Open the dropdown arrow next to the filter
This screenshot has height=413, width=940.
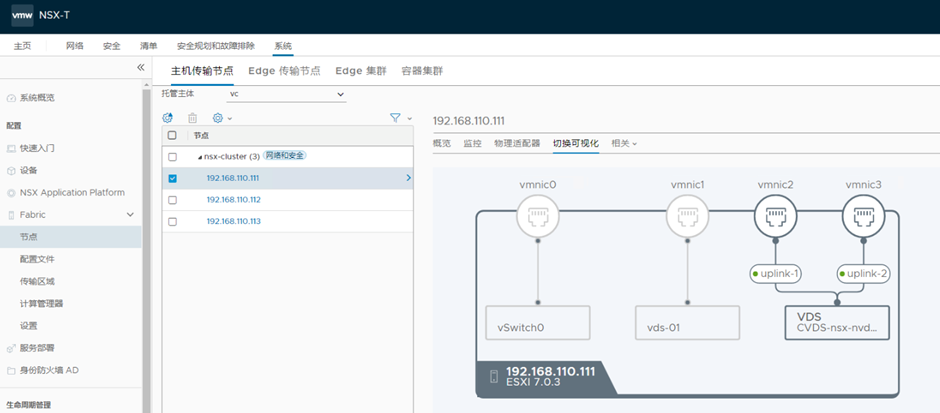tap(409, 119)
